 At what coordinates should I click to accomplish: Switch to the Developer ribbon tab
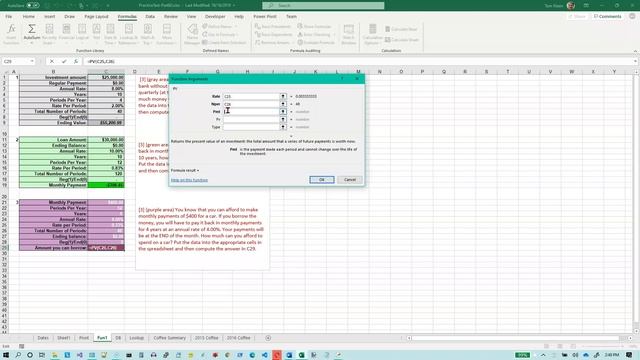(215, 16)
